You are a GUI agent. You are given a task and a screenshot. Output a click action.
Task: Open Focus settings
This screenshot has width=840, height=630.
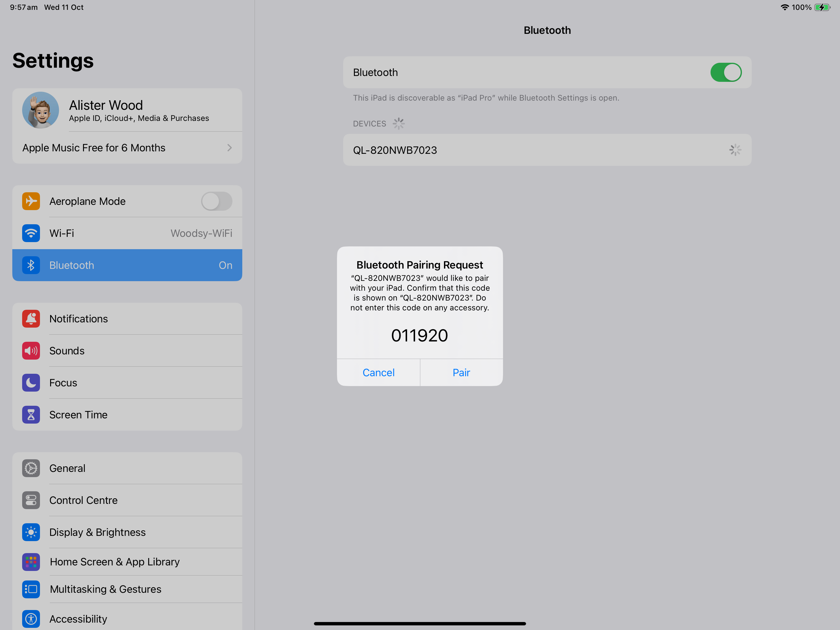[x=127, y=383]
